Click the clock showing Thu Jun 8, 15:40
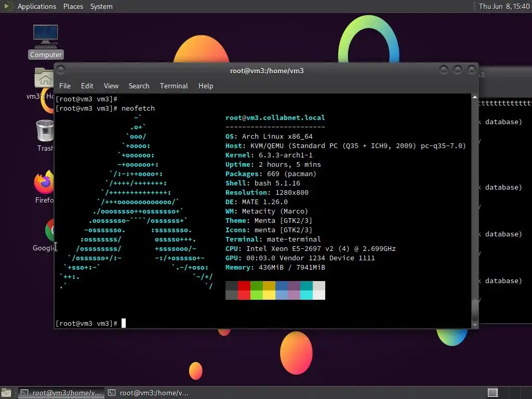 pyautogui.click(x=504, y=6)
